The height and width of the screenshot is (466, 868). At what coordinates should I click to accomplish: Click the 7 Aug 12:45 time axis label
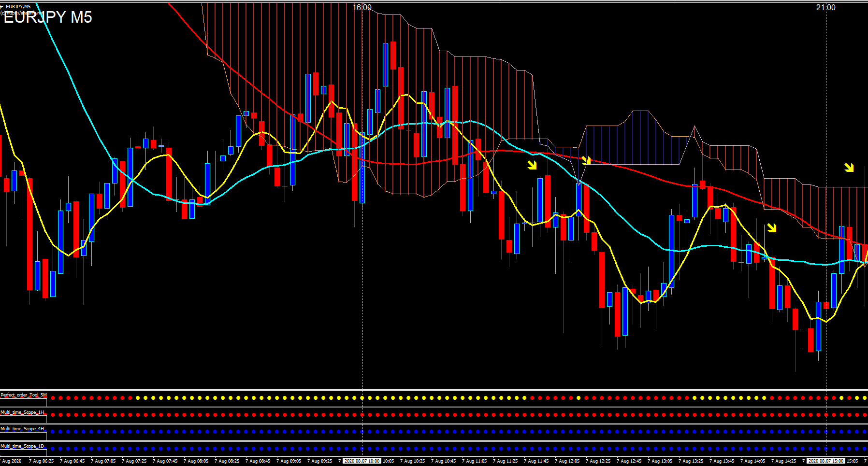pos(629,461)
